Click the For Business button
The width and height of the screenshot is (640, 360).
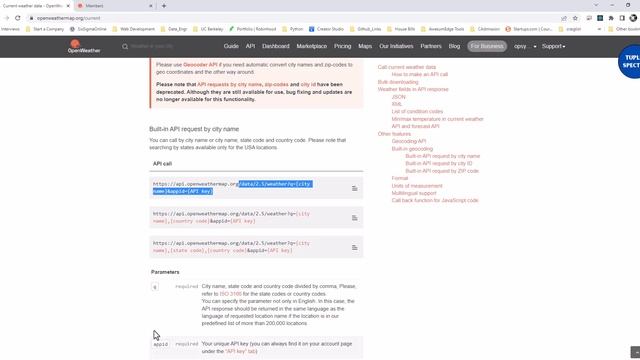point(487,47)
